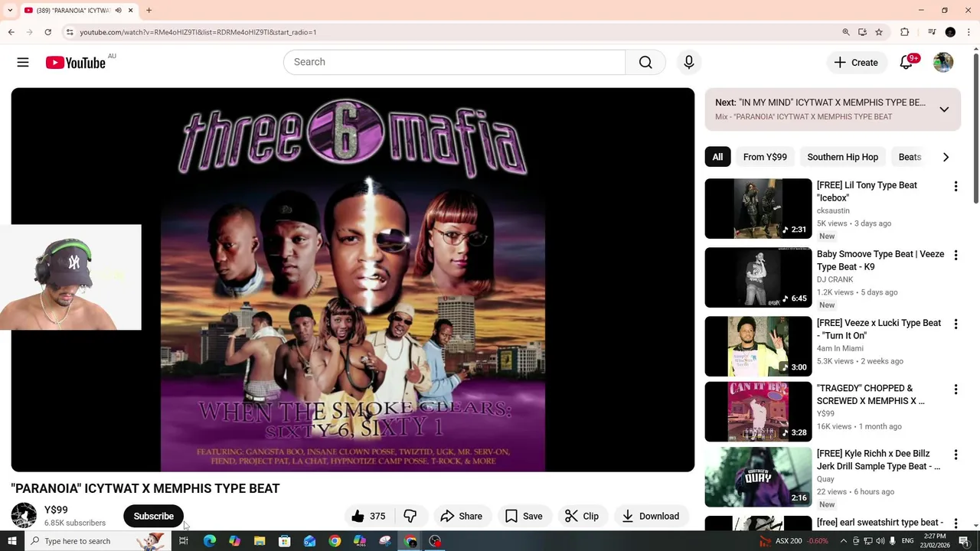
Task: Open site information icon in address bar
Action: point(70,32)
